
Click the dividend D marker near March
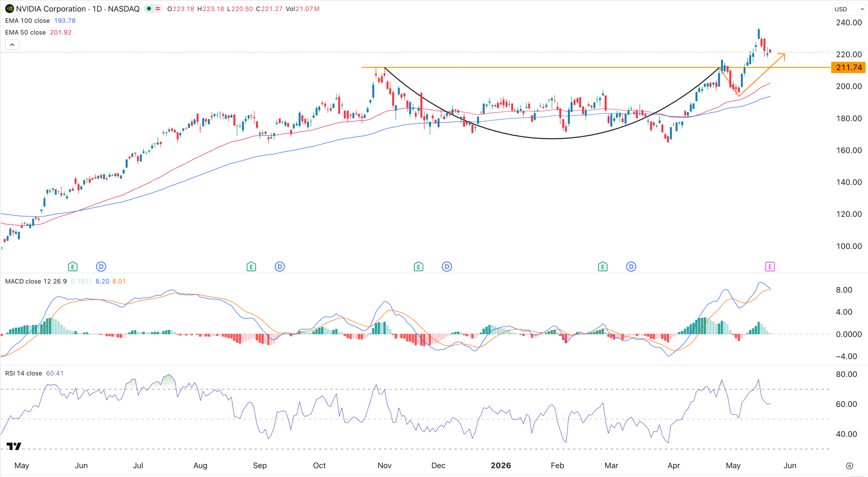coord(631,267)
